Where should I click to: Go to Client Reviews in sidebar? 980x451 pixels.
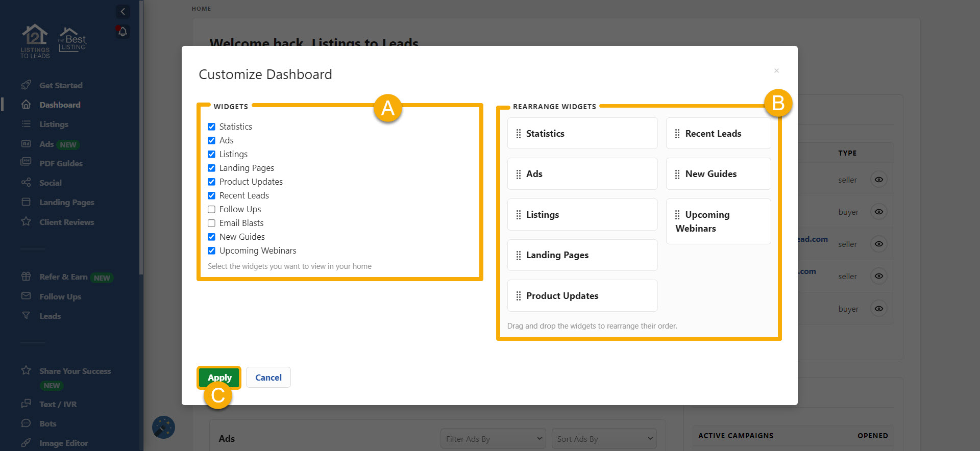(x=66, y=222)
